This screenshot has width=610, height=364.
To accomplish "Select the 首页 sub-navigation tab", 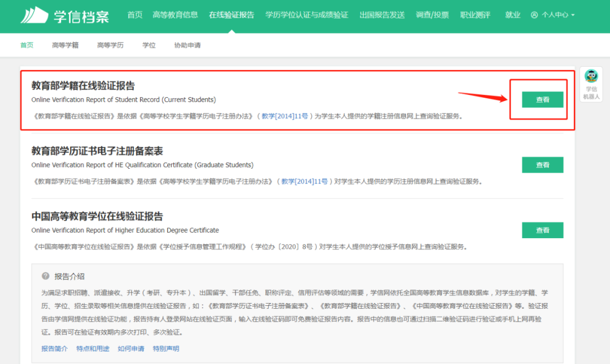I will (x=27, y=45).
